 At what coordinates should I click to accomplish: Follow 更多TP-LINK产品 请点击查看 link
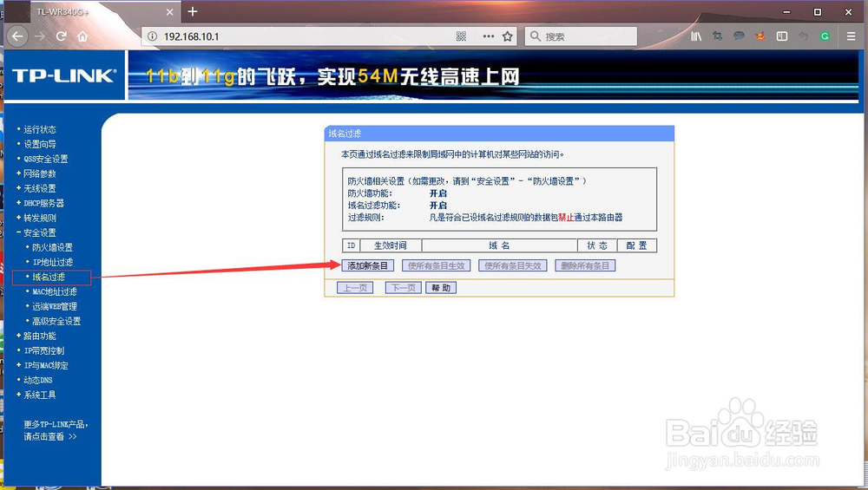[56, 430]
